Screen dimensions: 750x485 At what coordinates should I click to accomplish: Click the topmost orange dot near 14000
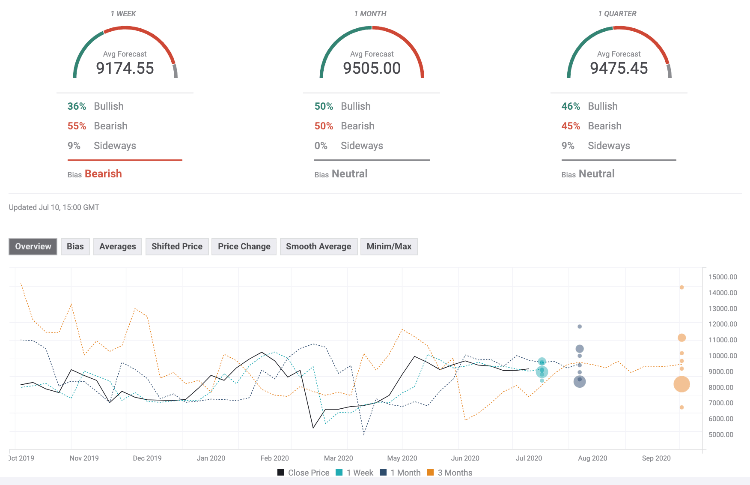[681, 287]
